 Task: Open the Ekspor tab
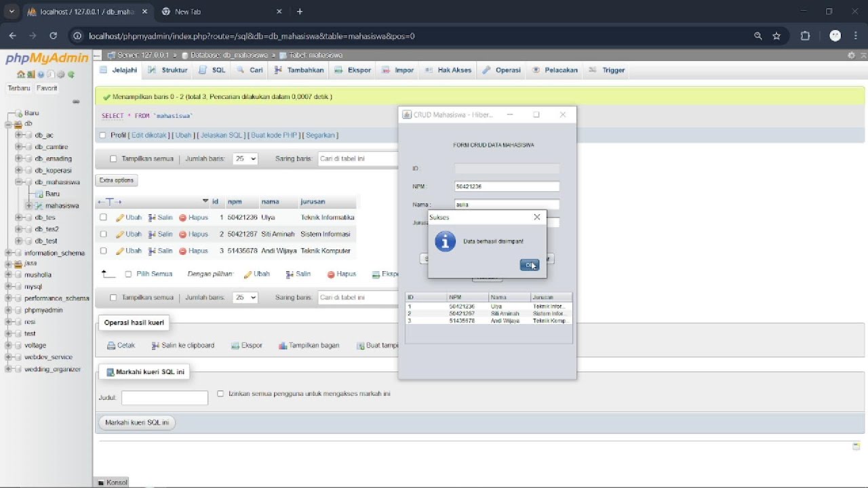(353, 70)
